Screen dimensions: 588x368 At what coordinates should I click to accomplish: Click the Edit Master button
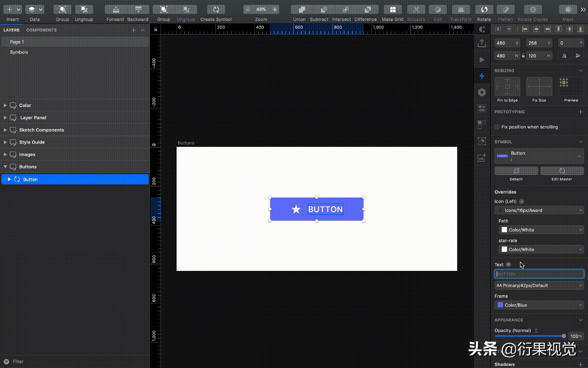[562, 171]
